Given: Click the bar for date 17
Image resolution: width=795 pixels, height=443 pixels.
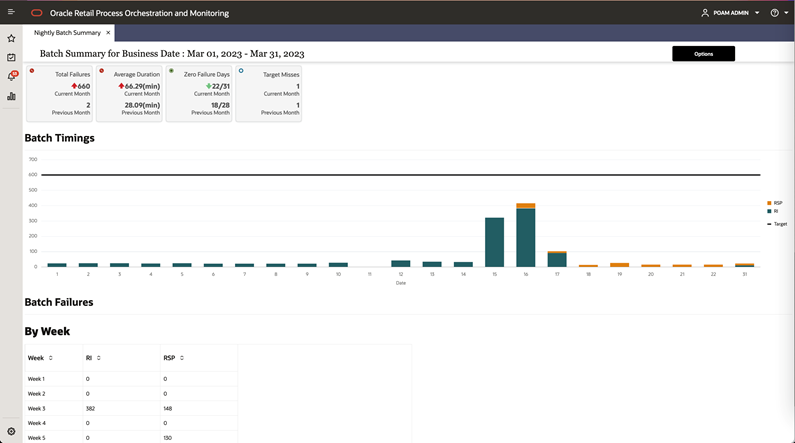Looking at the screenshot, I should click(x=557, y=260).
